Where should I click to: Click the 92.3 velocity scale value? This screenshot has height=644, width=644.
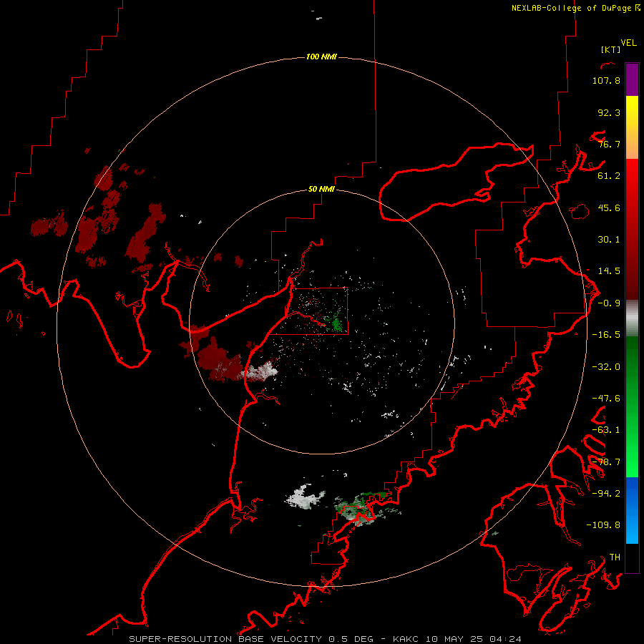(609, 112)
